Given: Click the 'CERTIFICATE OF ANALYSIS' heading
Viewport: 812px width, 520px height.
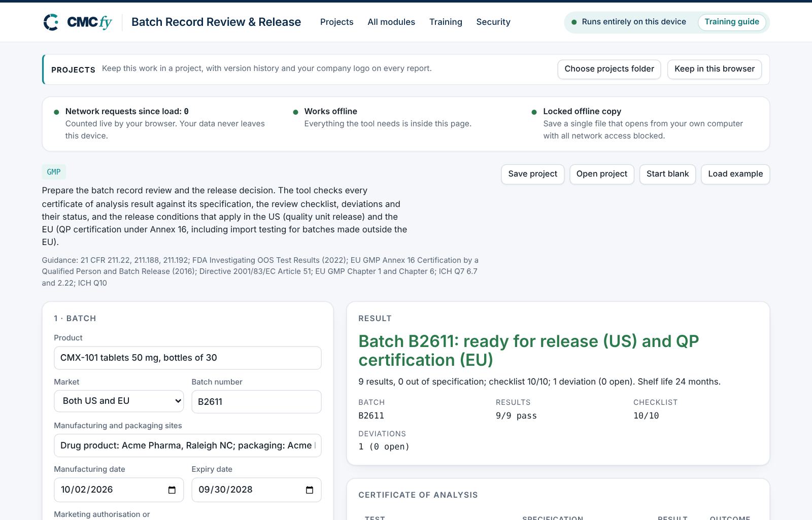Looking at the screenshot, I should click(418, 495).
